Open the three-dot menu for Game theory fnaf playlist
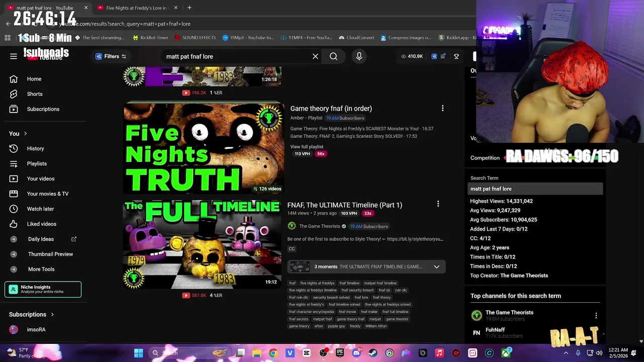Viewport: 644px width, 362px height. tap(443, 108)
